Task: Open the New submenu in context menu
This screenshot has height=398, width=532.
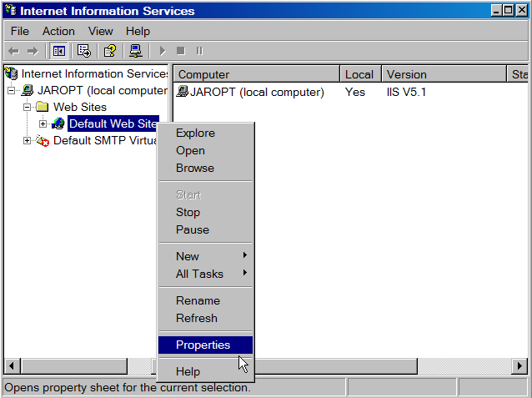Action: [206, 256]
